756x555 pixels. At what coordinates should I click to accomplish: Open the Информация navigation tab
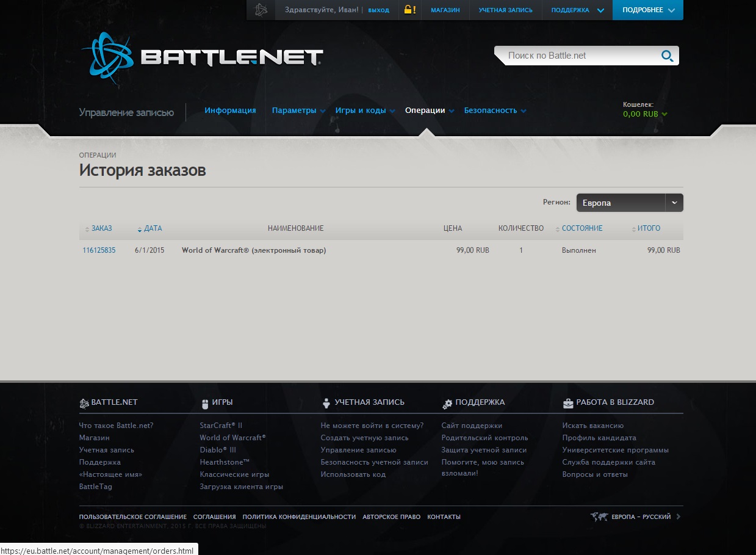pyautogui.click(x=230, y=111)
